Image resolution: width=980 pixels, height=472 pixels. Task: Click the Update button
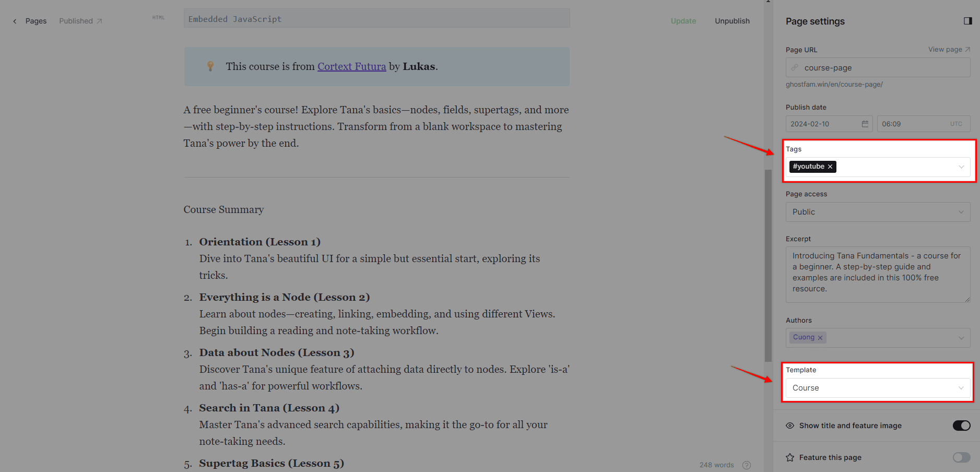point(683,21)
